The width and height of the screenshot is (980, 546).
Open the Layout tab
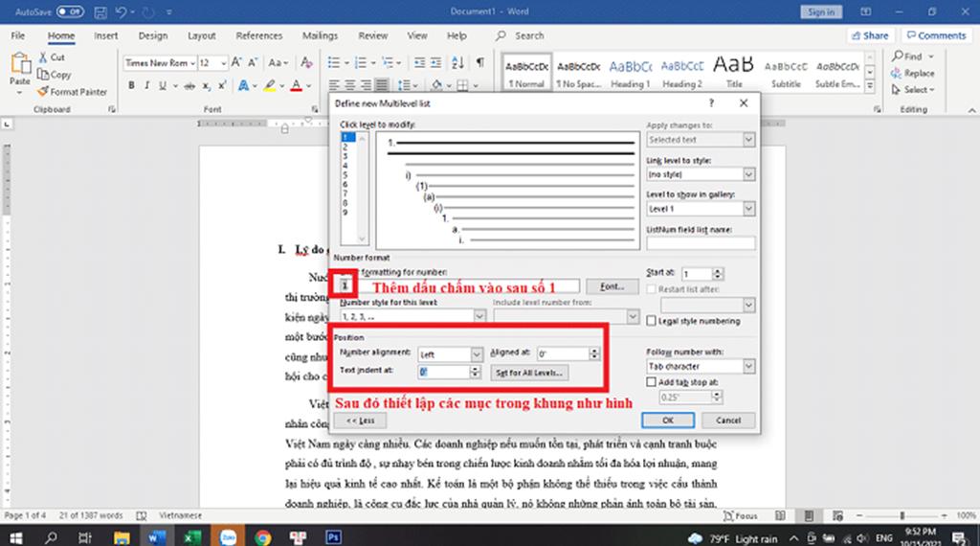pyautogui.click(x=202, y=35)
